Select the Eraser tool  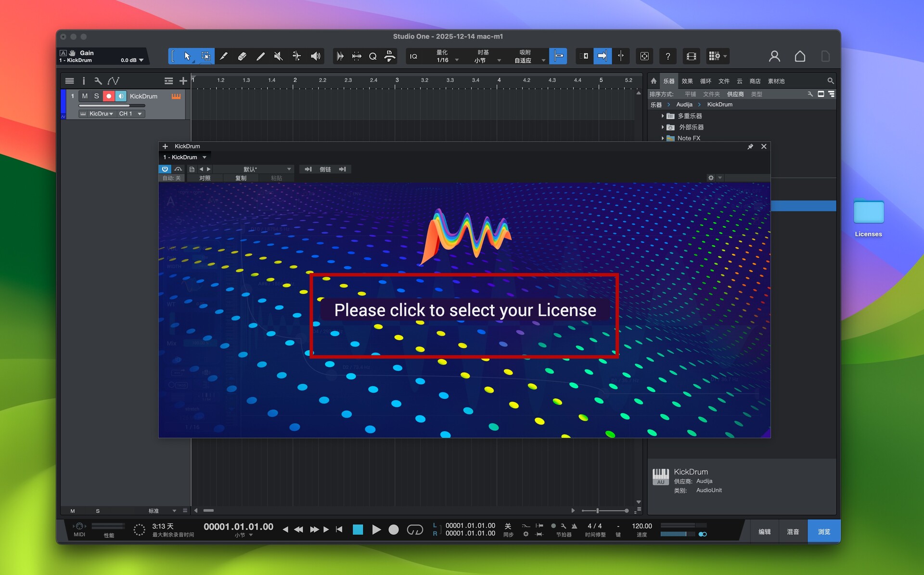pyautogui.click(x=242, y=56)
